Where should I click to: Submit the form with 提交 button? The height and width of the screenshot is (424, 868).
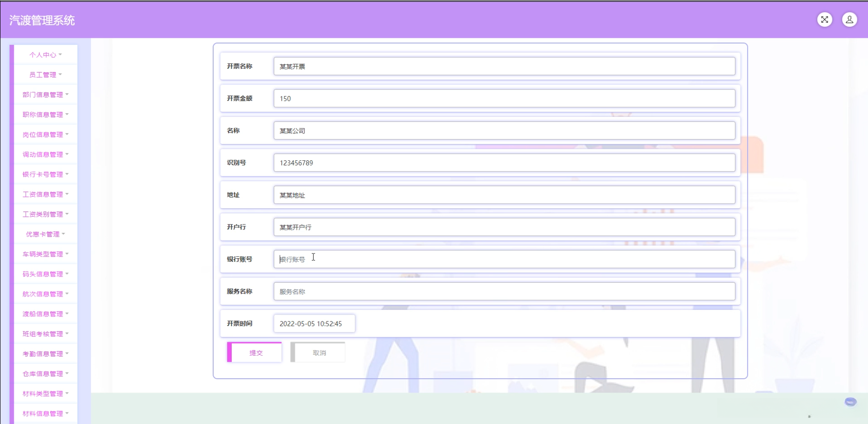254,352
